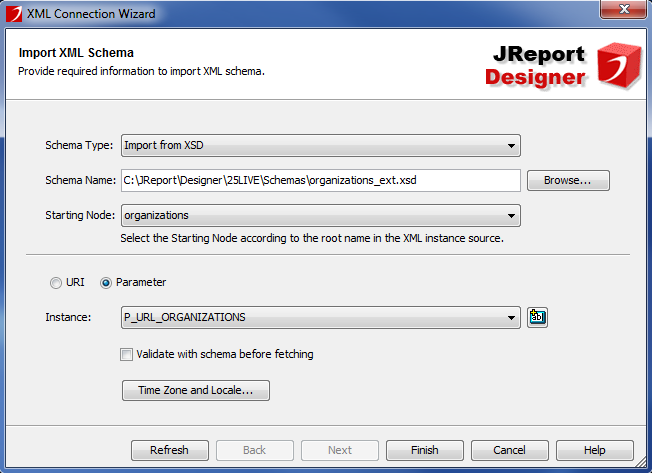Click the Browse... button
Image resolution: width=652 pixels, height=473 pixels.
(568, 180)
